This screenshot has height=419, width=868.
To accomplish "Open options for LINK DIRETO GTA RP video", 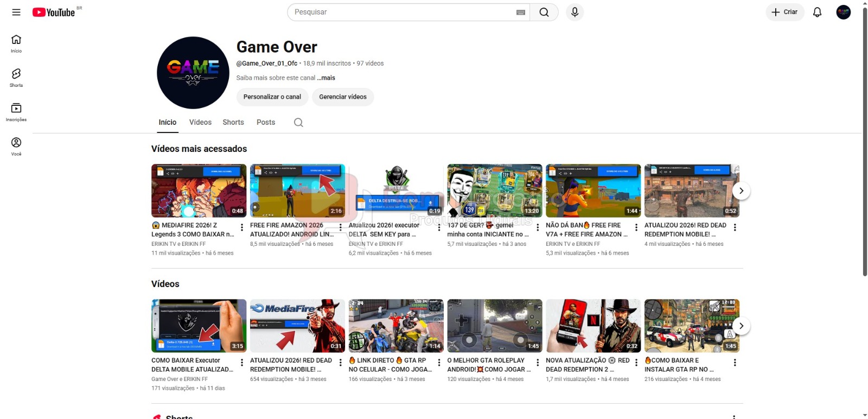I will coord(439,363).
